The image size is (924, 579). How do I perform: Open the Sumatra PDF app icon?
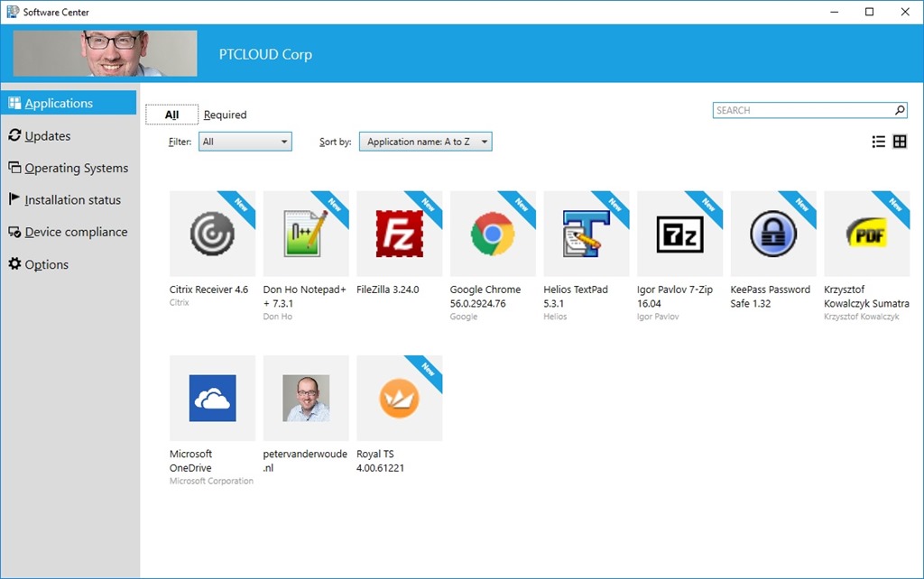click(x=867, y=234)
